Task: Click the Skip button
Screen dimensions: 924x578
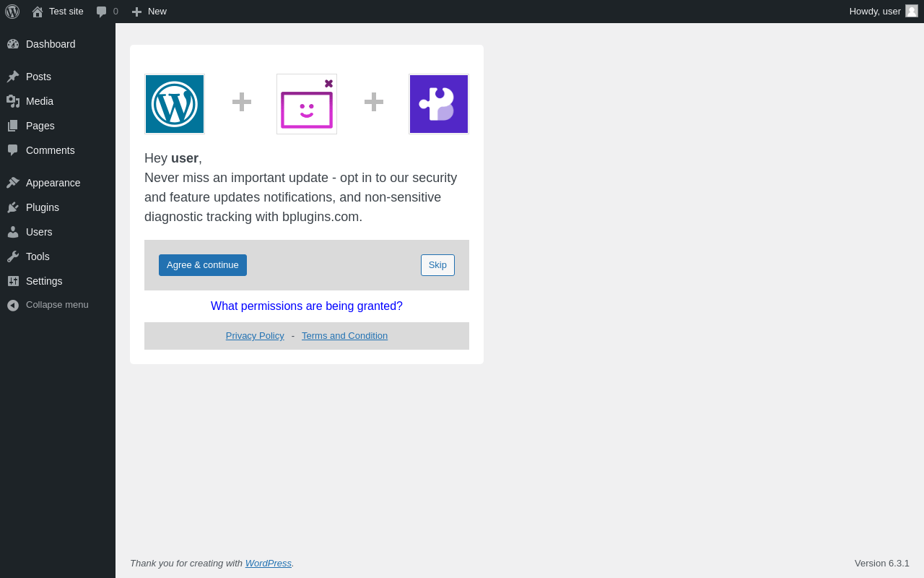Action: 437,265
